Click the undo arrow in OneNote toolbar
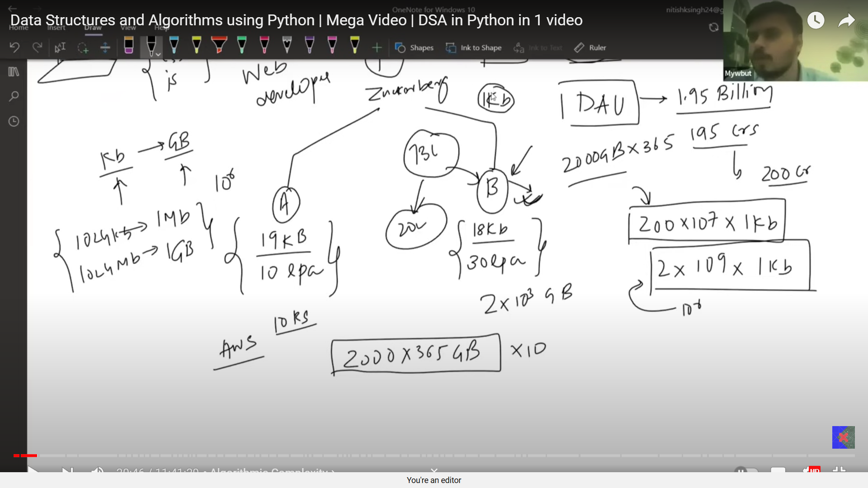The height and width of the screenshot is (488, 868). 14,47
